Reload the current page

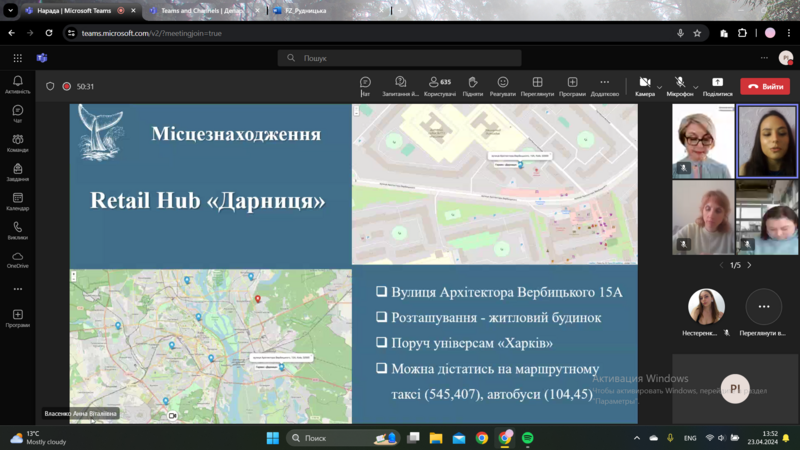click(x=49, y=33)
